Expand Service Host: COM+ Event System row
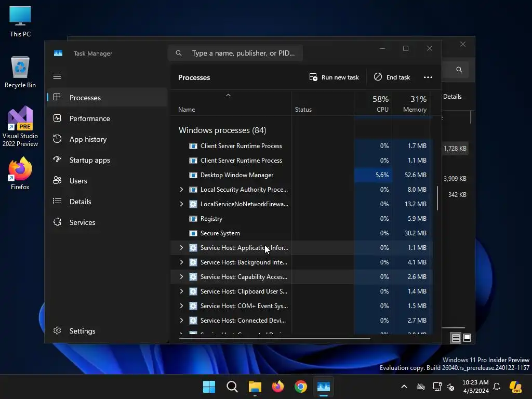Image resolution: width=532 pixels, height=399 pixels. tap(181, 305)
